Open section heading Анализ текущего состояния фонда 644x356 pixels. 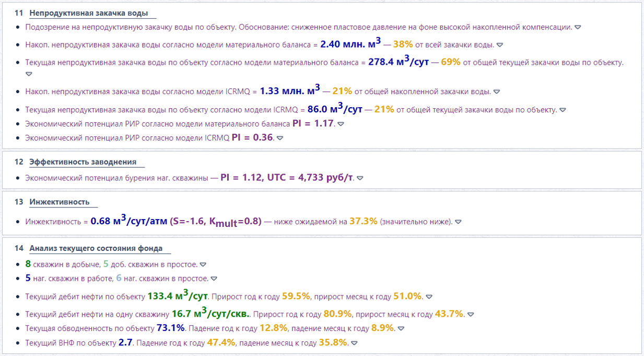click(x=96, y=248)
